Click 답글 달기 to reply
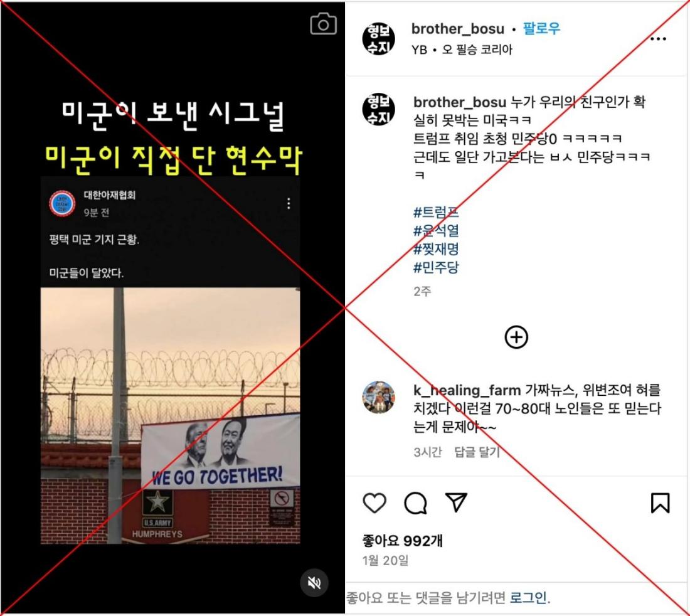The width and height of the screenshot is (690, 616). (x=477, y=452)
